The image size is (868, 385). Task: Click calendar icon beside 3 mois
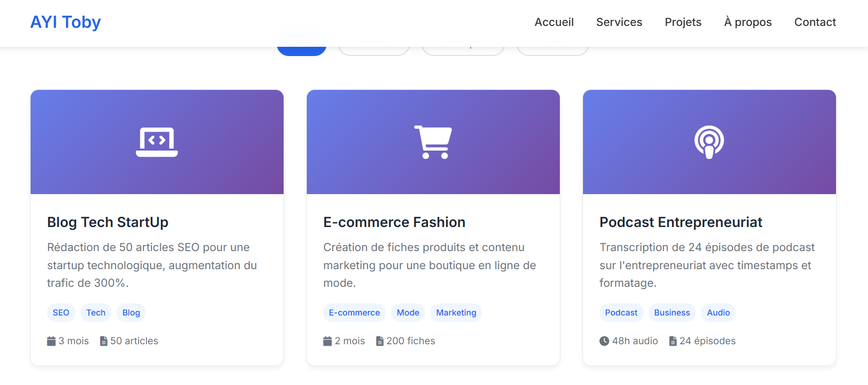point(51,341)
